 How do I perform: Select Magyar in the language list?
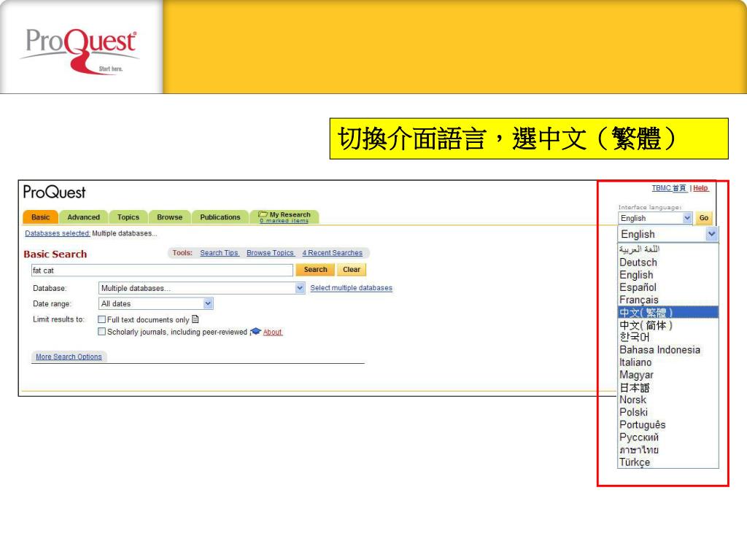[668, 375]
